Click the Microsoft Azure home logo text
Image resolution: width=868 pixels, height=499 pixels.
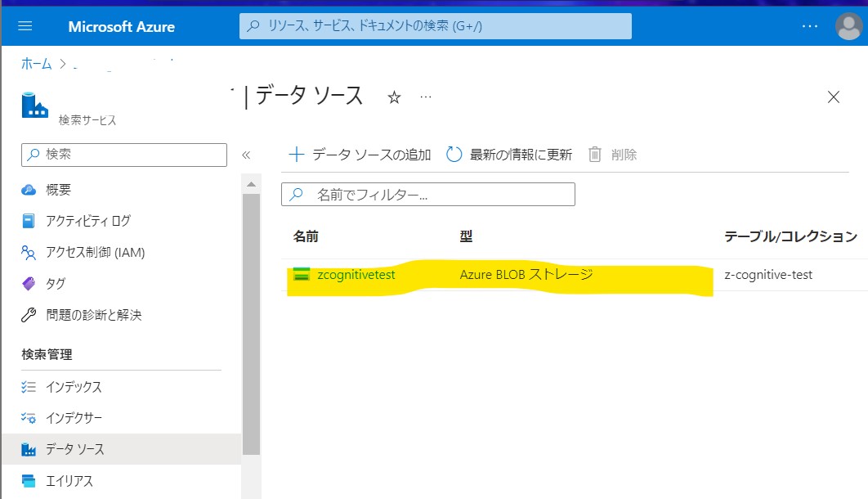coord(121,26)
